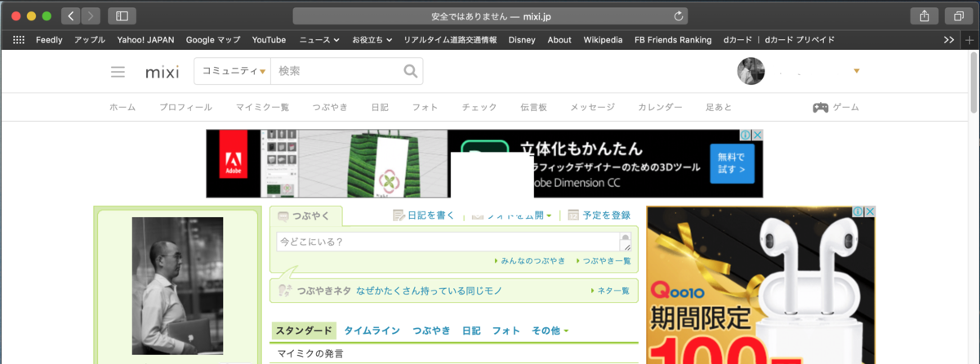Click 予定を登録 link
The height and width of the screenshot is (364, 980).
(x=607, y=215)
